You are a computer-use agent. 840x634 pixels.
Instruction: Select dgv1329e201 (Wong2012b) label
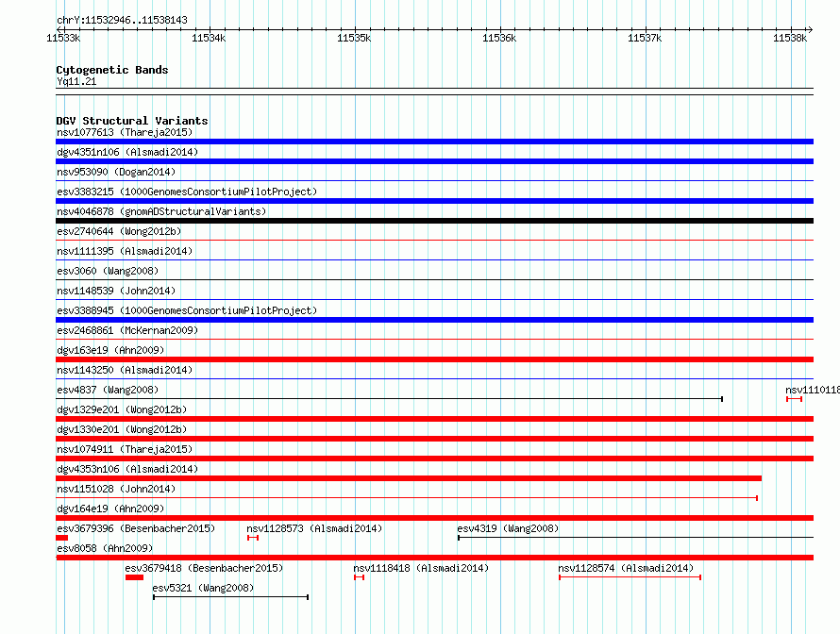(122, 409)
